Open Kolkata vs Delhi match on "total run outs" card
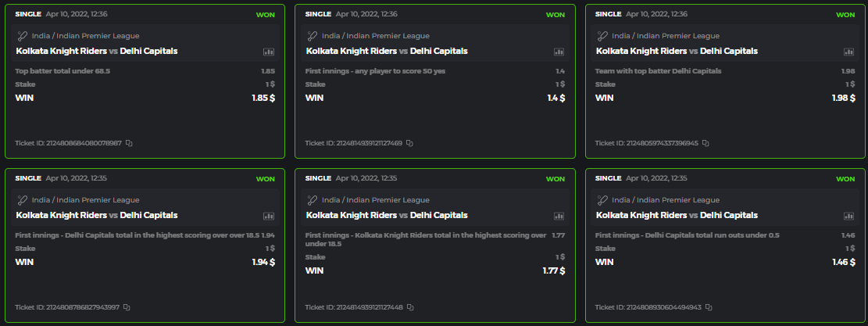The image size is (868, 326). click(x=677, y=215)
